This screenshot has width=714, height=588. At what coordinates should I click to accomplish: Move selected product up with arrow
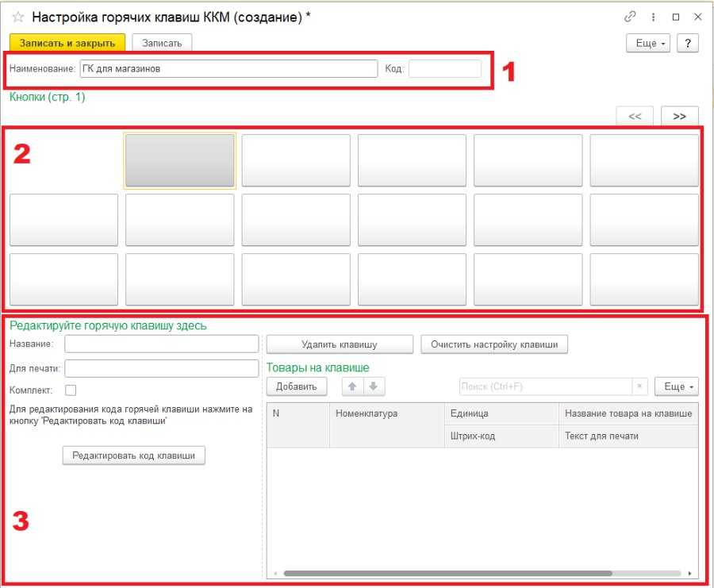pyautogui.click(x=352, y=386)
